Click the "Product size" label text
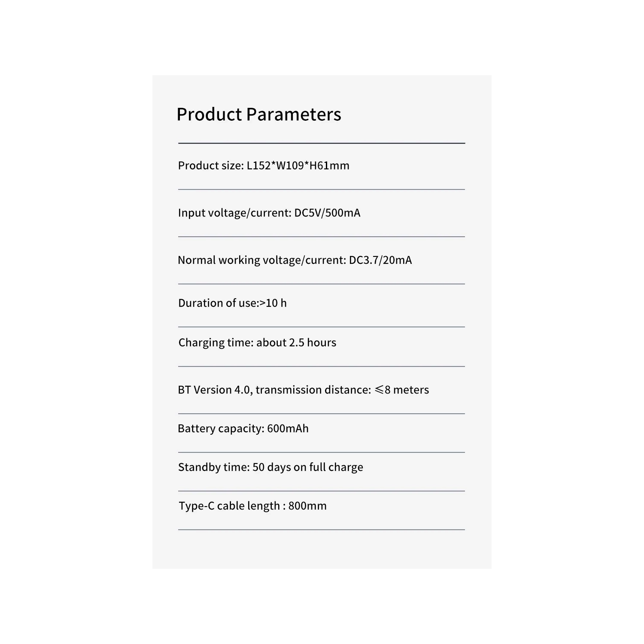 coord(210,166)
